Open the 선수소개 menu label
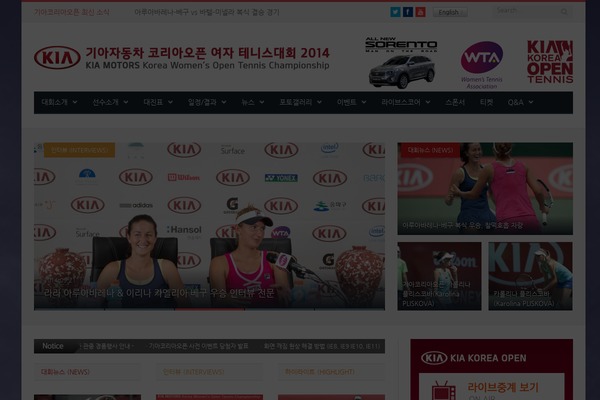 pos(106,102)
